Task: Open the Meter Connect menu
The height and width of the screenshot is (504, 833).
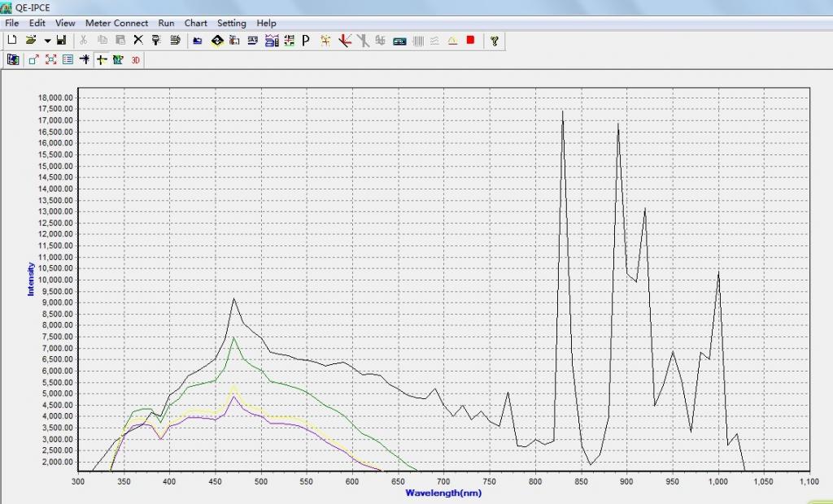Action: 116,23
